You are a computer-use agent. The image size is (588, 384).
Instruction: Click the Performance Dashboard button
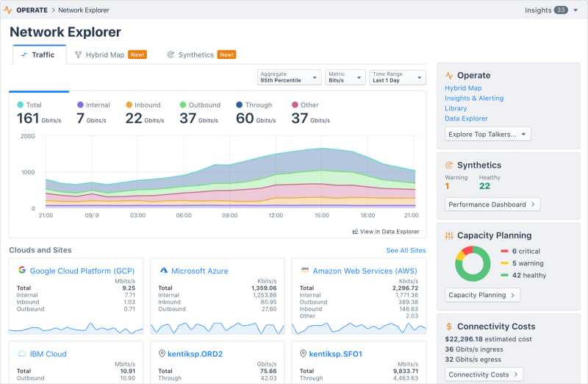[492, 205]
